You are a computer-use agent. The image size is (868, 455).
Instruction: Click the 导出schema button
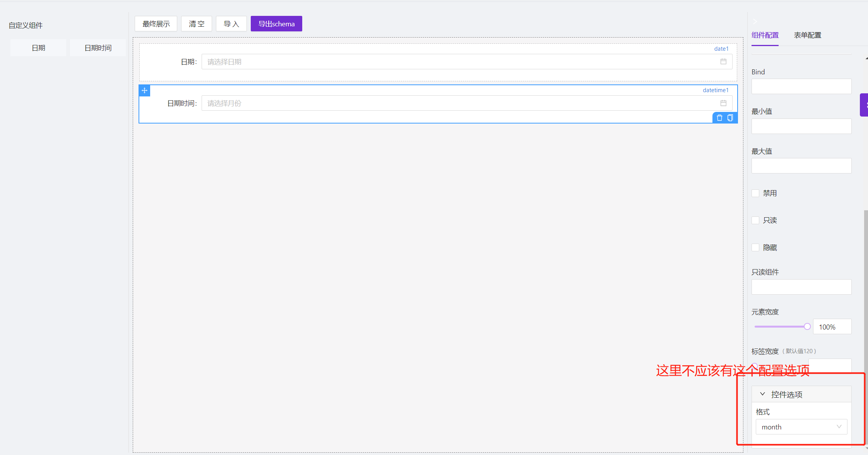point(276,24)
